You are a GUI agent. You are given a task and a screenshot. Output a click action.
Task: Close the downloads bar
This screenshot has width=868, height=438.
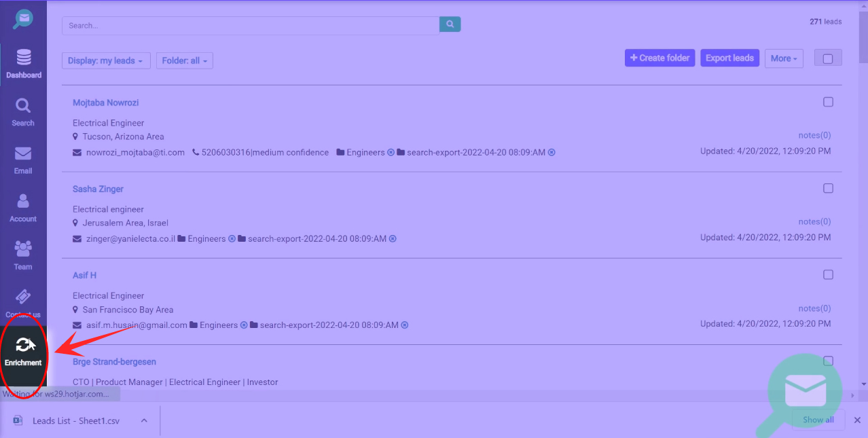click(857, 420)
